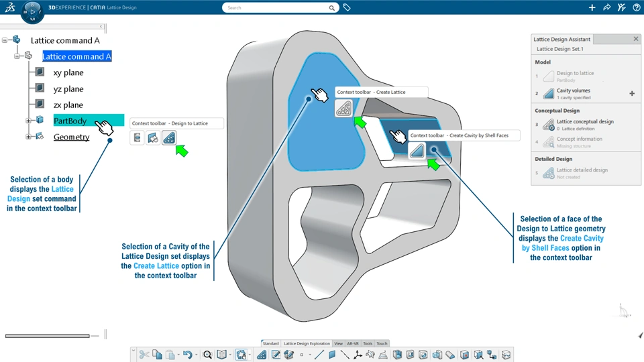
Task: Click the tree panel horizontal scrollbar
Action: click(47, 336)
